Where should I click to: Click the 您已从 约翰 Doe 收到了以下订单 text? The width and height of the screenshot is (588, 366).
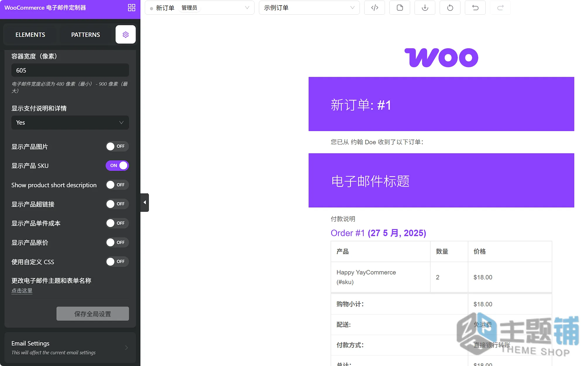coord(377,142)
